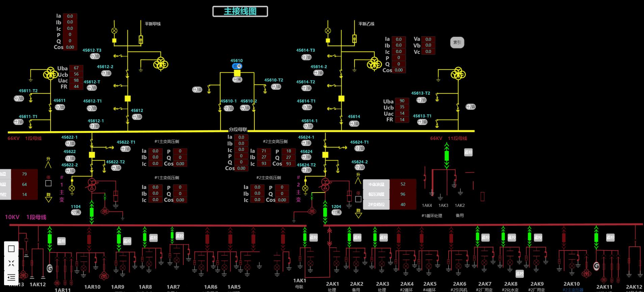644x292 pixels.
Task: Click 遥控 button beside 66KV 11段母线 breaker
Action: [x=468, y=152]
